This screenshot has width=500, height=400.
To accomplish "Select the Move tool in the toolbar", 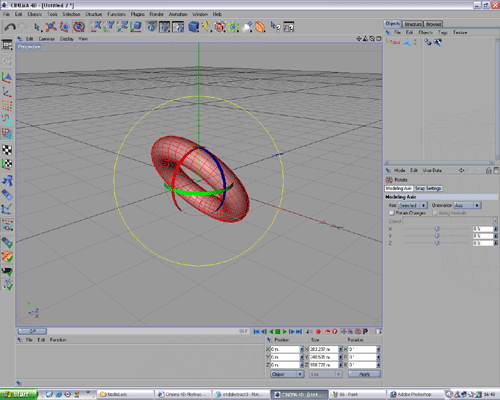I will tap(51, 27).
